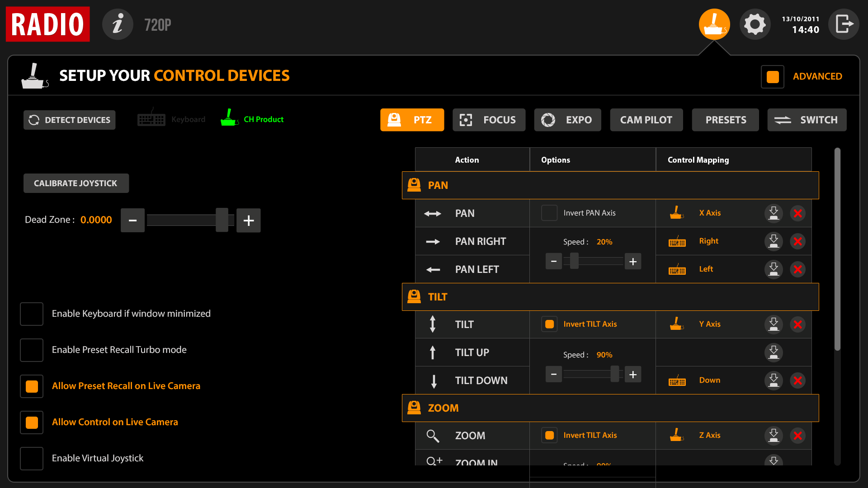Screen dimensions: 868x488
Task: Assign control mapping for PAN RIGHT
Action: pyautogui.click(x=774, y=241)
